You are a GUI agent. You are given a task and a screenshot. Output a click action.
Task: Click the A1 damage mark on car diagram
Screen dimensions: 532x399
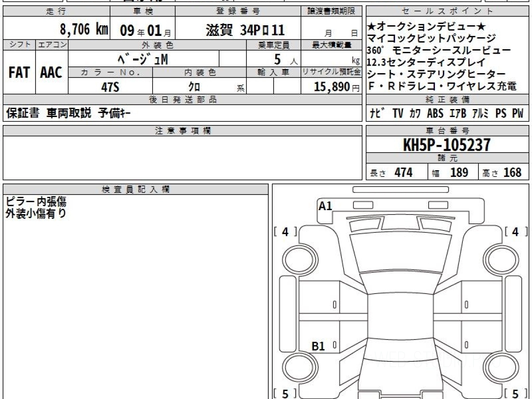coord(325,206)
